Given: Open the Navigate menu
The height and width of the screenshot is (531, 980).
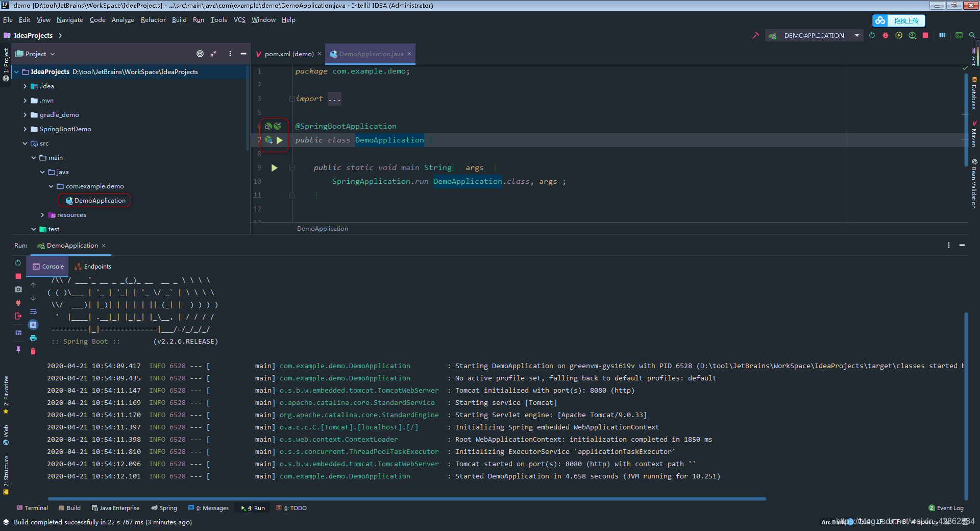Looking at the screenshot, I should [70, 20].
